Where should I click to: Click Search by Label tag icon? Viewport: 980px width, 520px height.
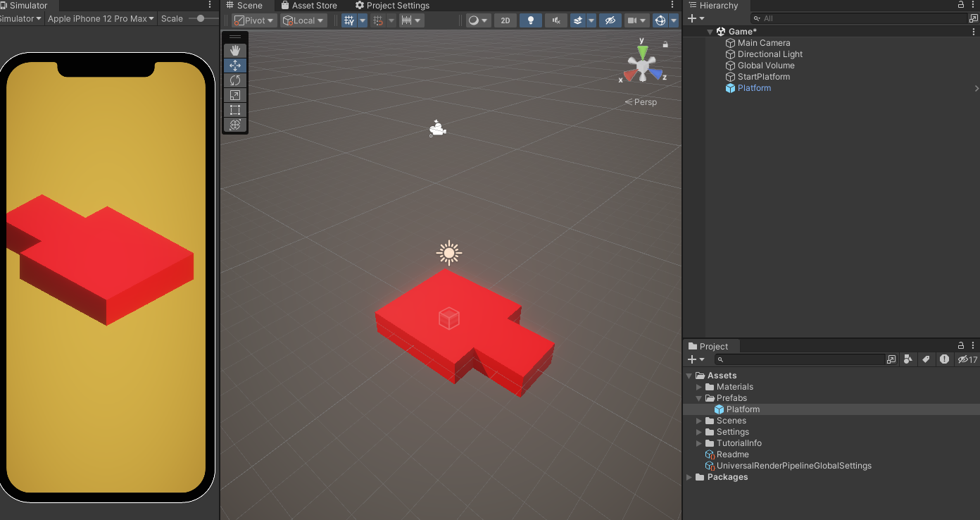[x=926, y=359]
